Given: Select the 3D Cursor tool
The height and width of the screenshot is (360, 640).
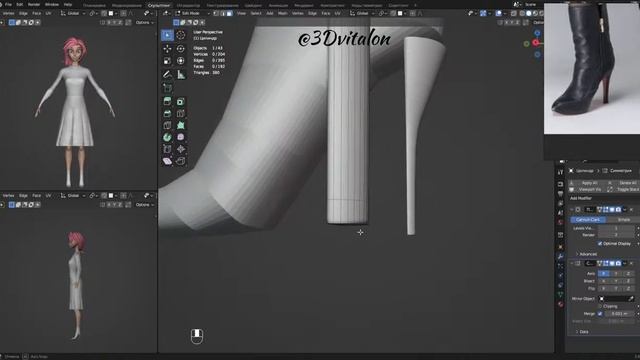Looking at the screenshot, I should [180, 35].
